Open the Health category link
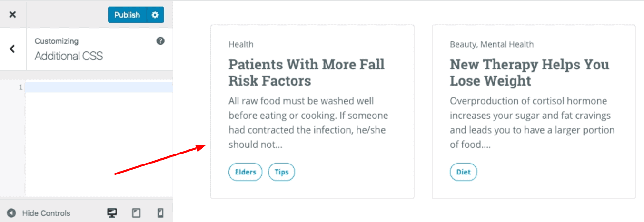This screenshot has width=644, height=222. [x=241, y=44]
